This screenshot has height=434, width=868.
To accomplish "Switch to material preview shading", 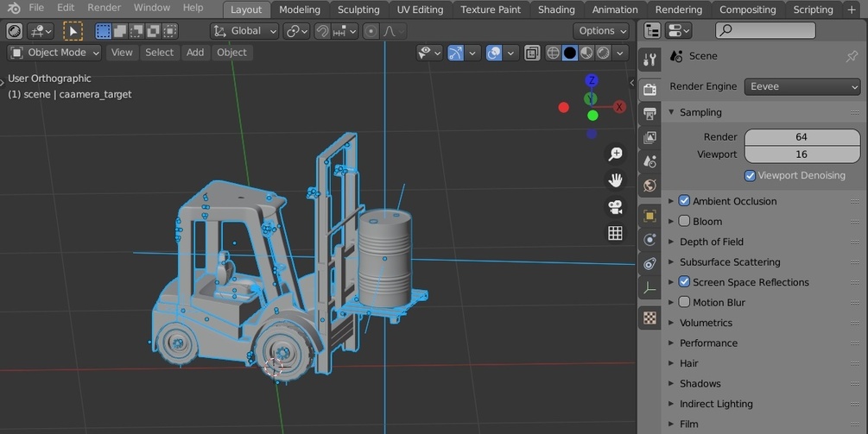I will click(x=586, y=53).
